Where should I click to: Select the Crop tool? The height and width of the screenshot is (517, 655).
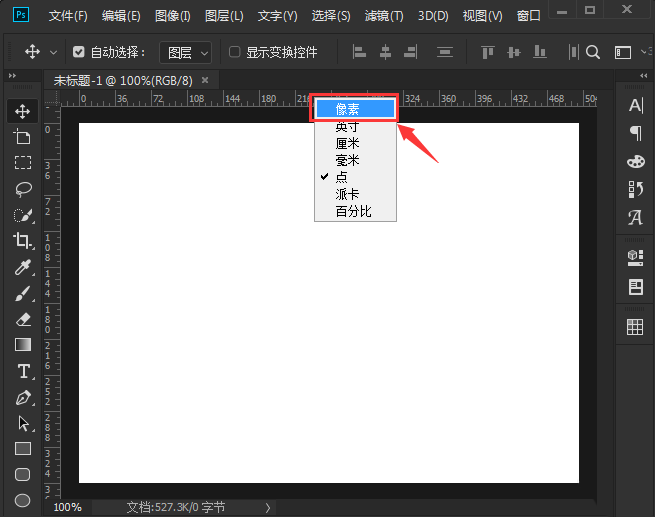click(23, 241)
